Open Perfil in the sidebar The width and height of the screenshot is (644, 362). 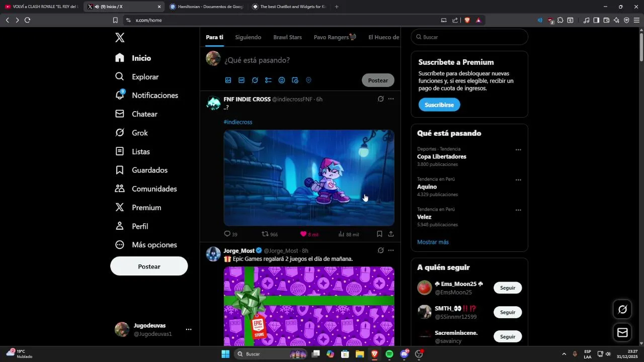(x=131, y=226)
